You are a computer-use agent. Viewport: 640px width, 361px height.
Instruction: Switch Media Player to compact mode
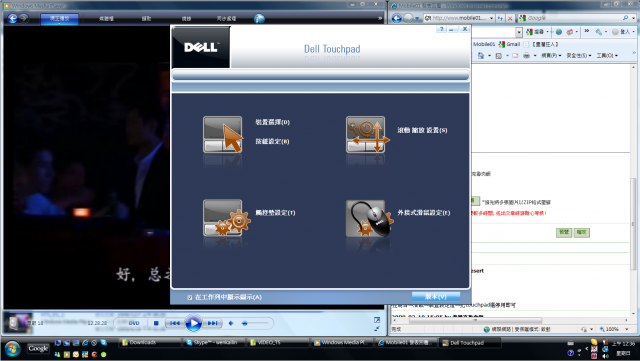[x=377, y=328]
